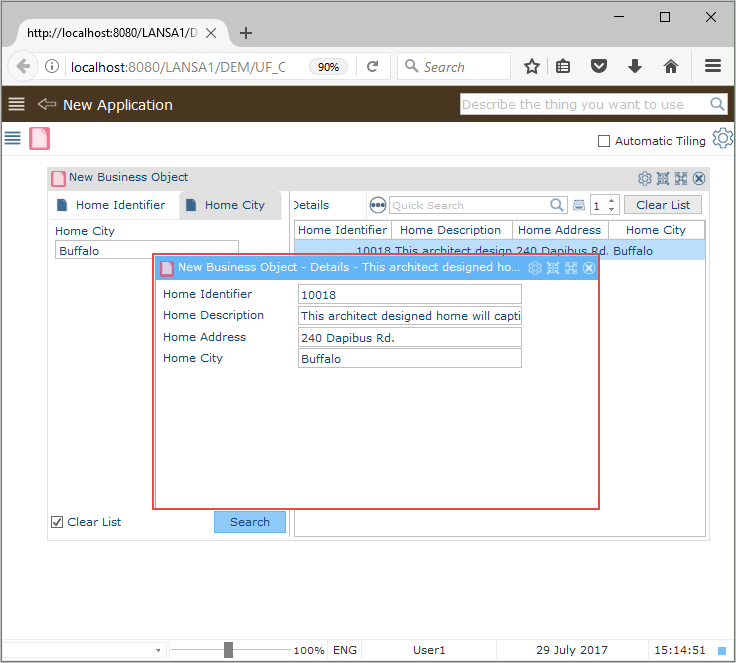
Task: Open the blue lines menu icon below header
Action: click(13, 138)
